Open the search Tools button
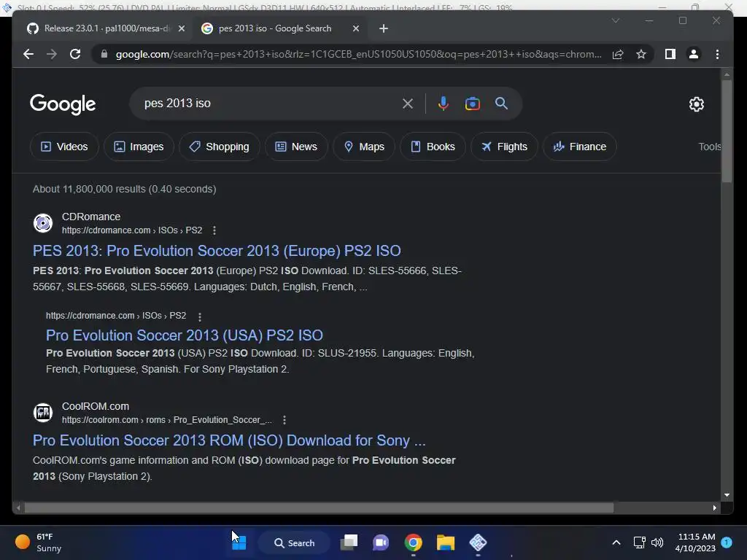This screenshot has width=747, height=560. point(710,147)
